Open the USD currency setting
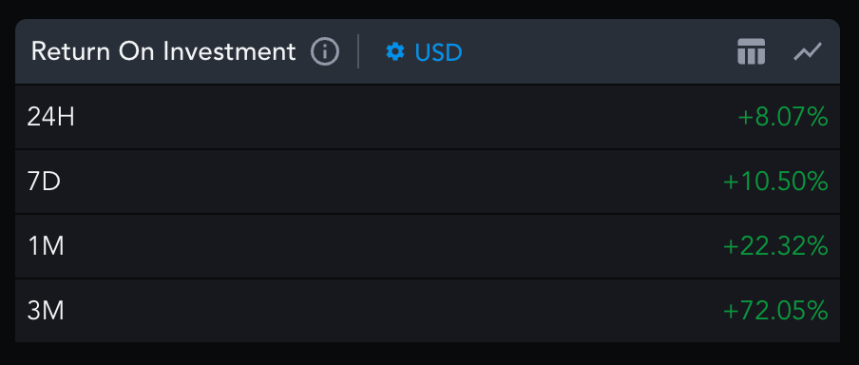The width and height of the screenshot is (859, 365). tap(424, 52)
